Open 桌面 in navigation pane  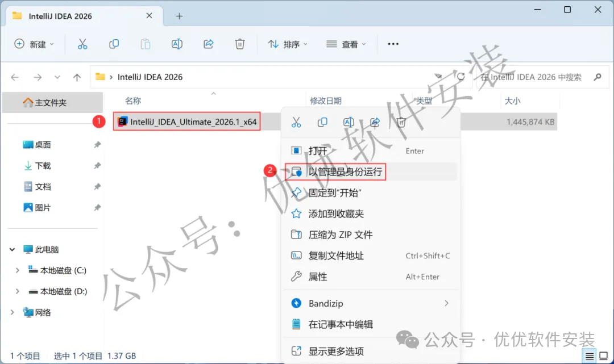[x=43, y=145]
